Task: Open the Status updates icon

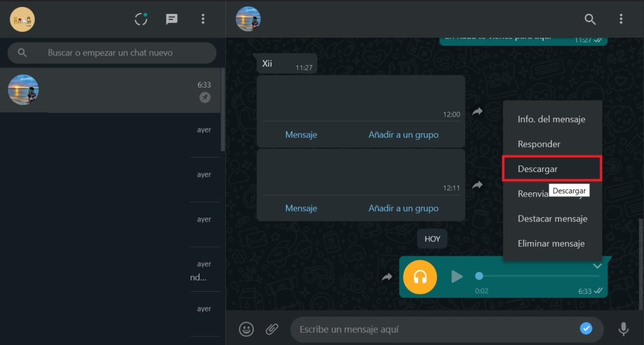Action: (x=141, y=19)
